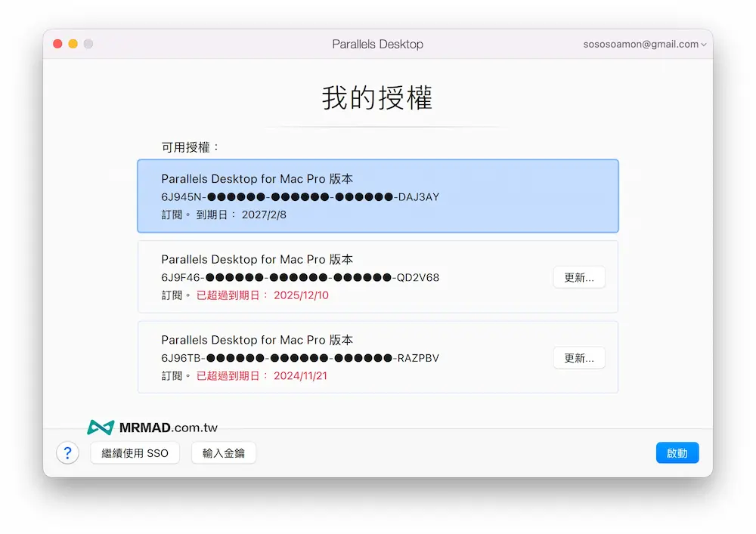Click the green zoom window icon
Screen dimensions: 756x534
88,44
